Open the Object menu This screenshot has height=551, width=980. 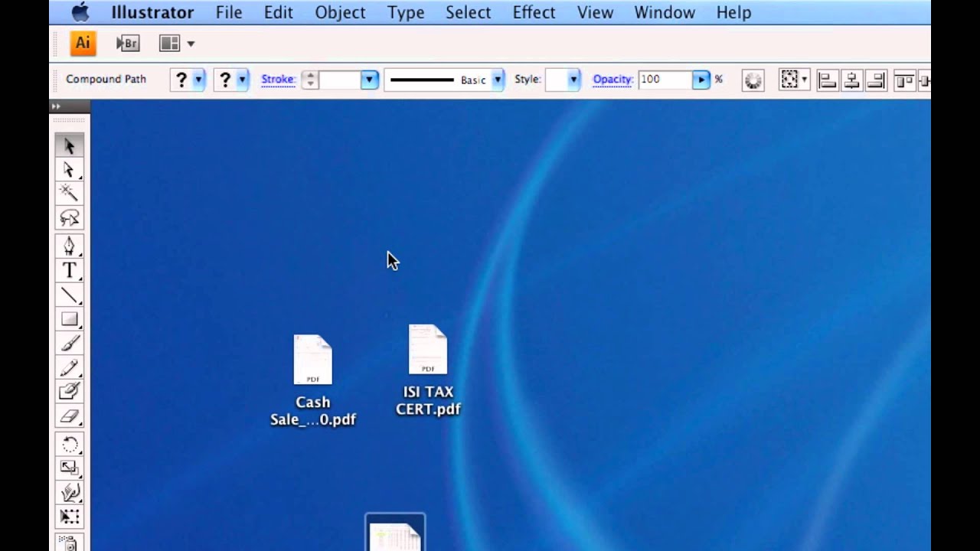pos(340,12)
